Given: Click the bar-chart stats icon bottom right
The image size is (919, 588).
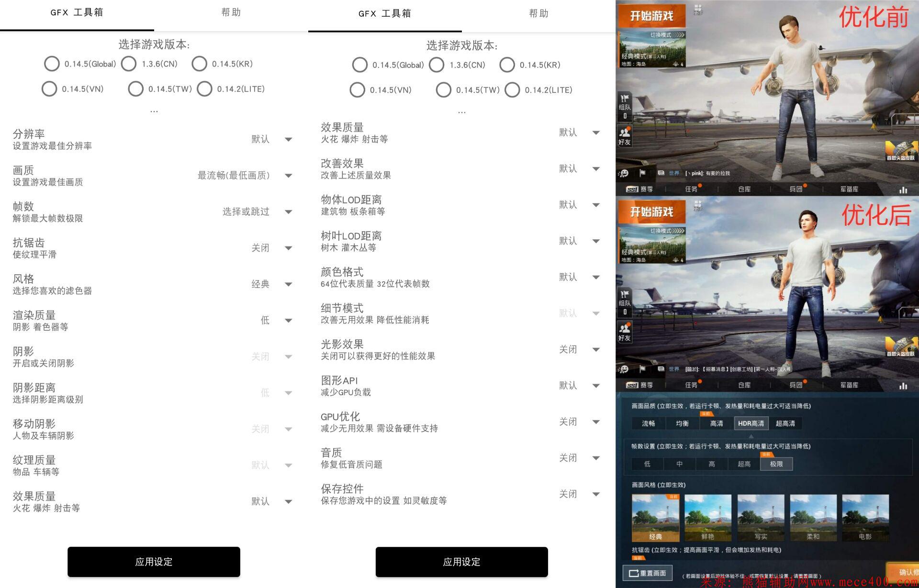Looking at the screenshot, I should [x=904, y=190].
